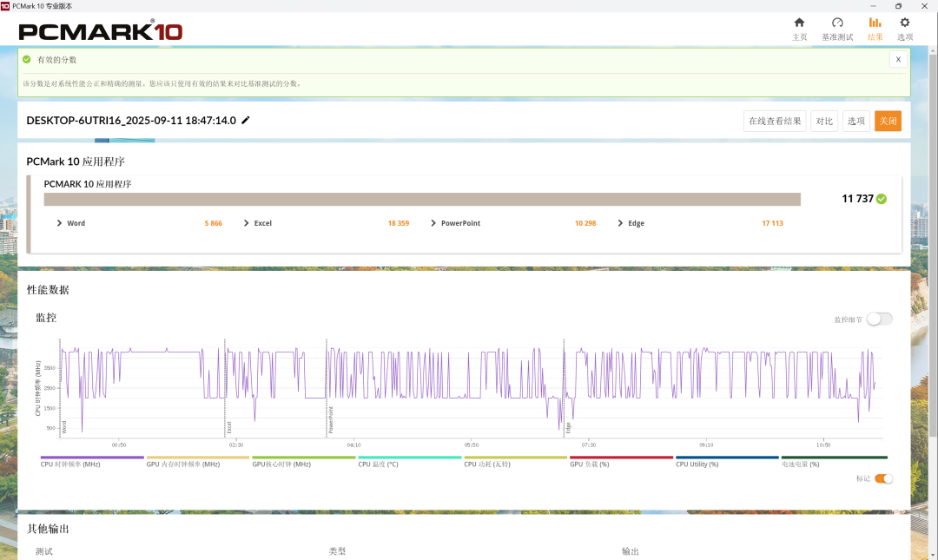Toggle the 电池电量 (%) legend item
The image size is (938, 560).
(x=834, y=461)
